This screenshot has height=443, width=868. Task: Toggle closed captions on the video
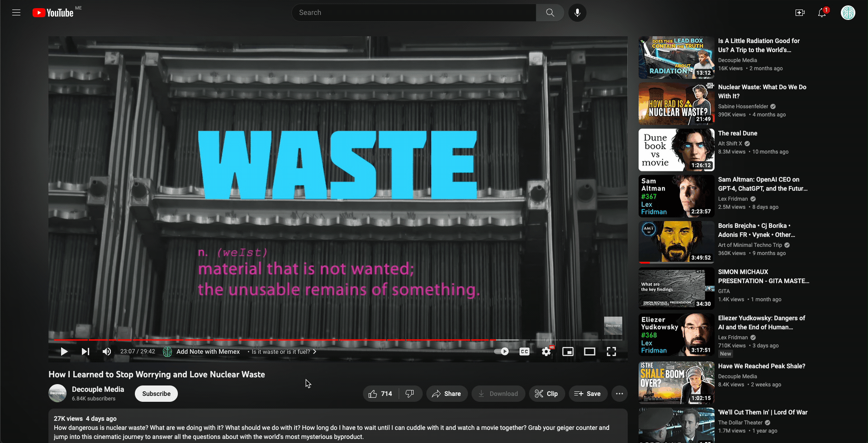coord(524,352)
